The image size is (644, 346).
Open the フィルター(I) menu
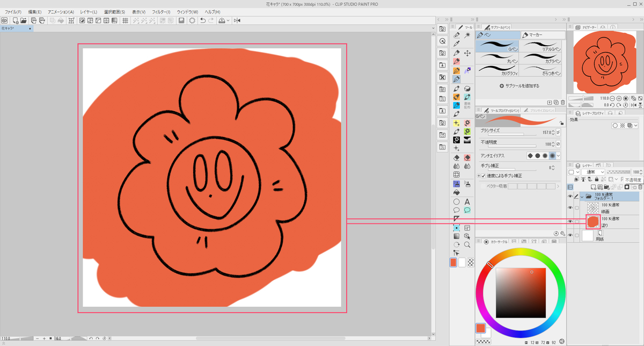pyautogui.click(x=161, y=12)
